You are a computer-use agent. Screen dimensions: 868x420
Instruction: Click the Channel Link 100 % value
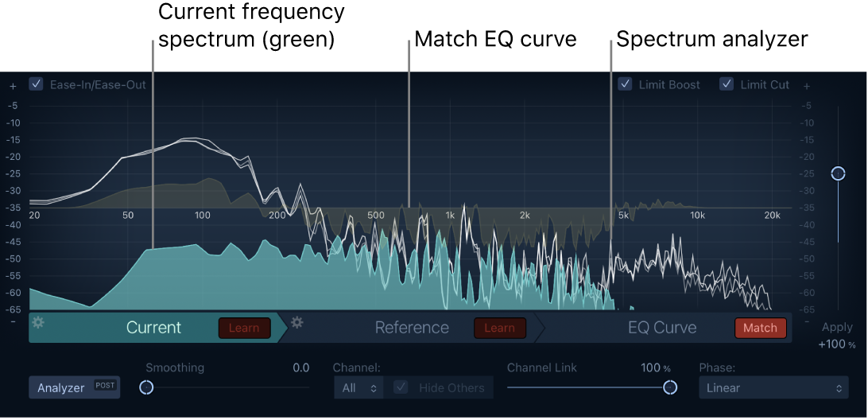click(656, 368)
